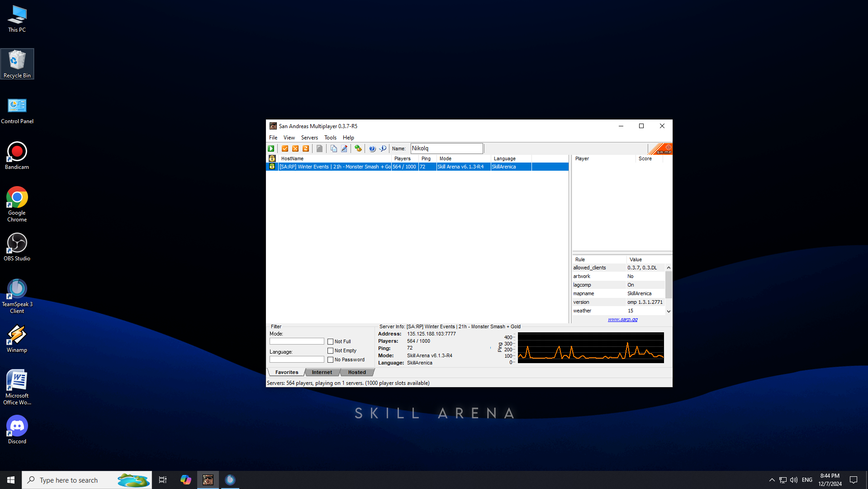
Task: Switch to the Favorites tab
Action: [287, 372]
